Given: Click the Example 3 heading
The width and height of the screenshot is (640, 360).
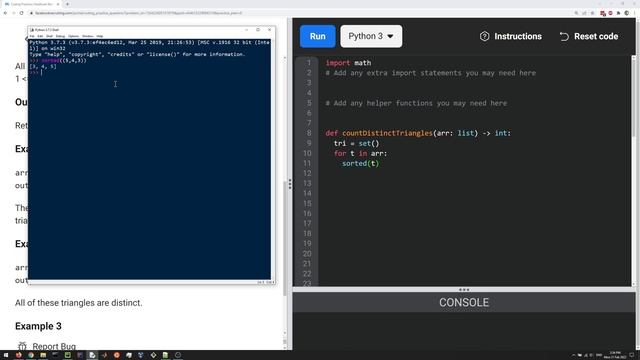Looking at the screenshot, I should [x=38, y=326].
